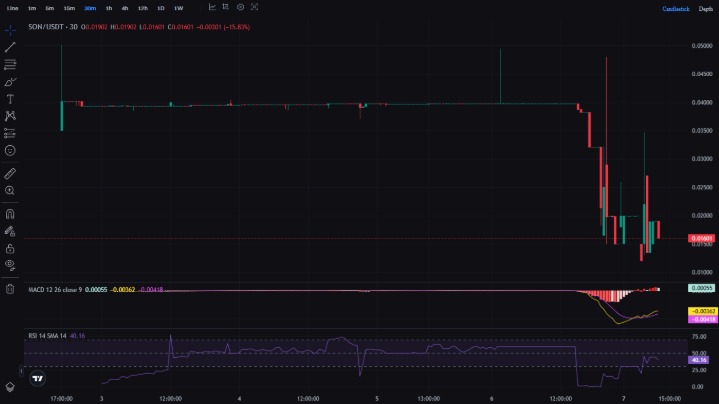Screen dimensions: 719x404
Task: Click the 75.00 RSI axis label
Action: click(699, 337)
